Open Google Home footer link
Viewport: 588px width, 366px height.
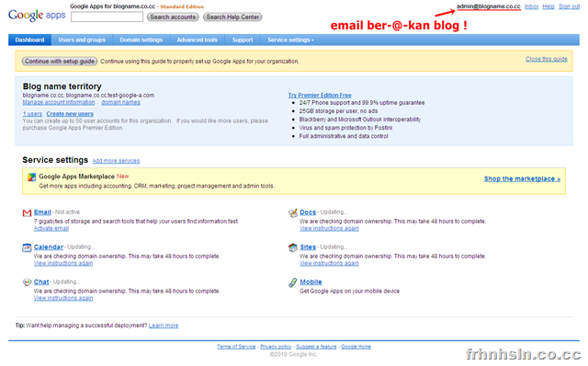[x=356, y=347]
